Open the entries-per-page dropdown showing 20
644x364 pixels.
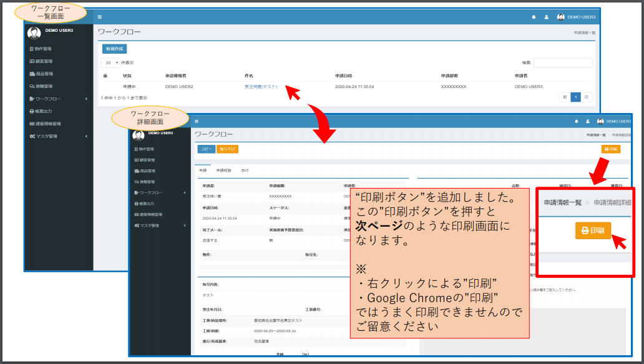[110, 62]
